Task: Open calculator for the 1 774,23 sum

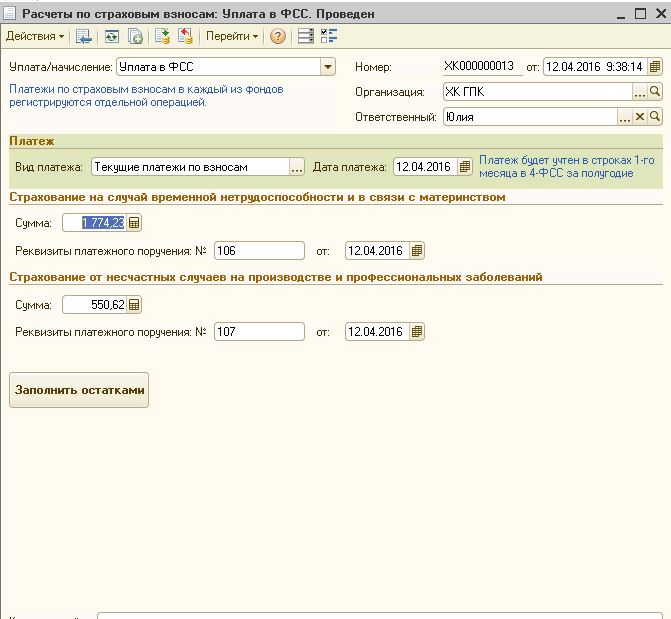Action: click(x=134, y=222)
